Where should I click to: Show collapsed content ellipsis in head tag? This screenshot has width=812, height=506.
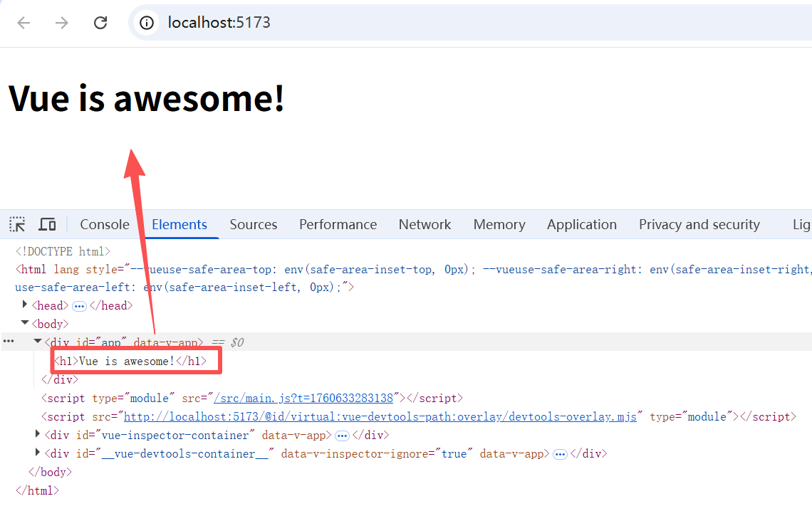(x=79, y=306)
